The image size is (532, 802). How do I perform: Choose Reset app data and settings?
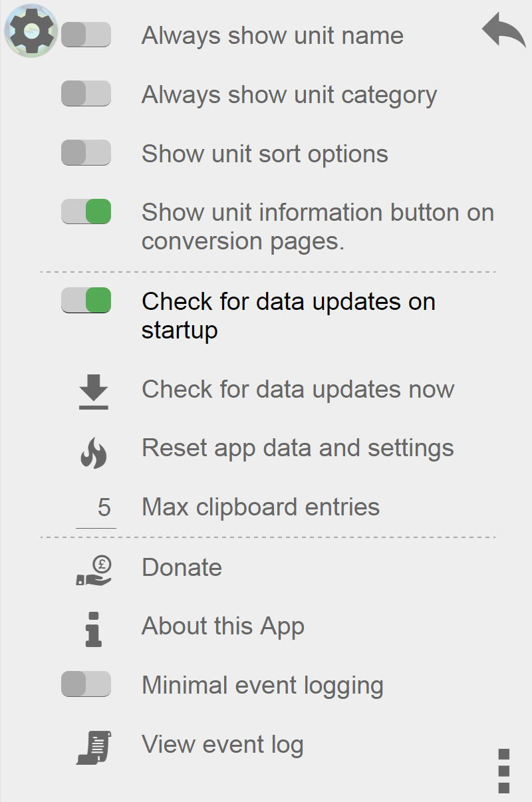(297, 448)
